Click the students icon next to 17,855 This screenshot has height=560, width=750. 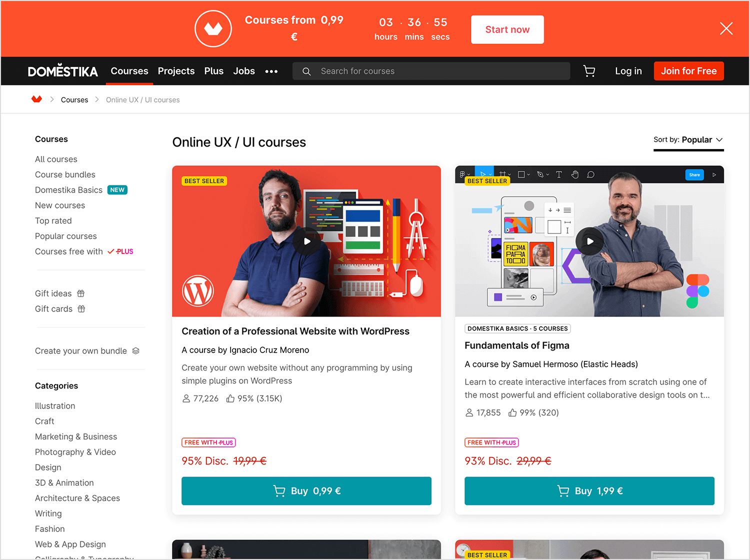click(469, 412)
